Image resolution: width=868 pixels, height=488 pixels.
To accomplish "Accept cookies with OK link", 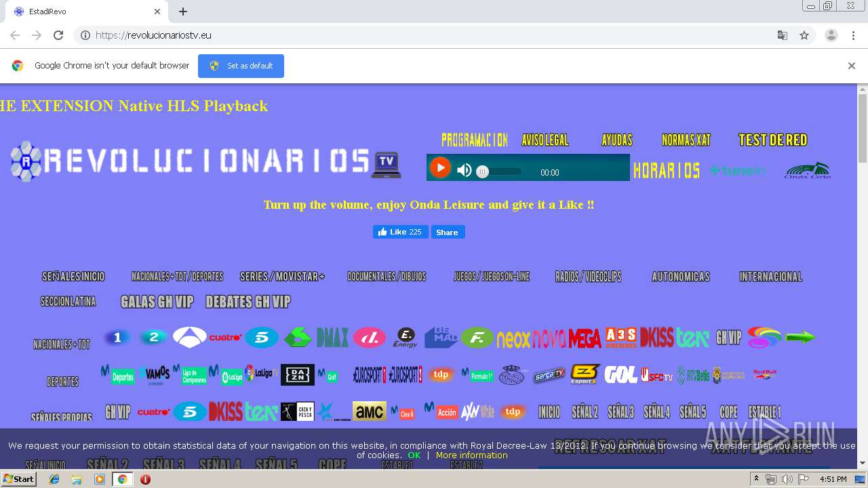I will [x=414, y=455].
